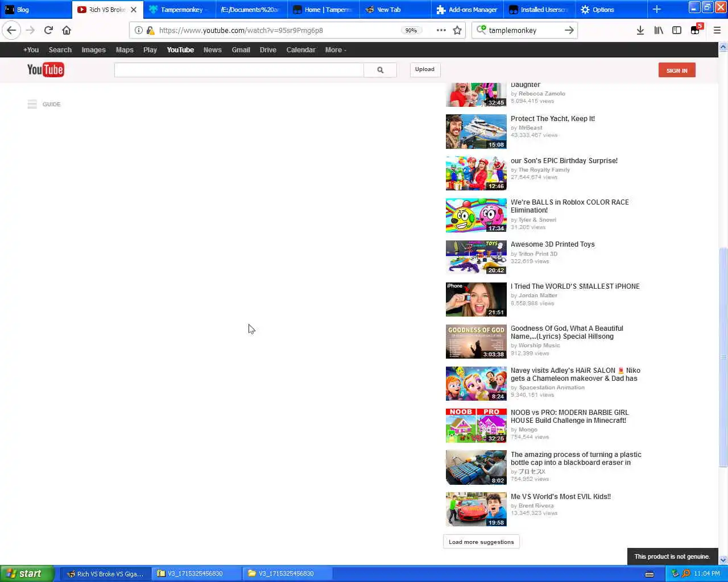The width and height of the screenshot is (728, 582).
Task: Open blackboard eraser bottle cap video title
Action: 576,459
